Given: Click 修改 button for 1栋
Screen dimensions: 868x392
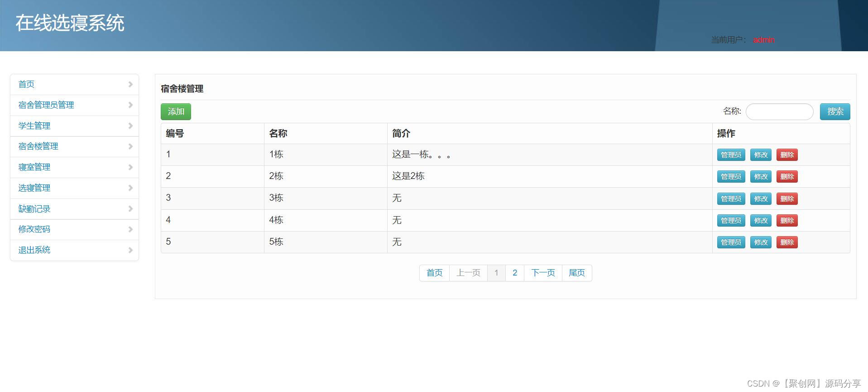Looking at the screenshot, I should click(x=761, y=155).
